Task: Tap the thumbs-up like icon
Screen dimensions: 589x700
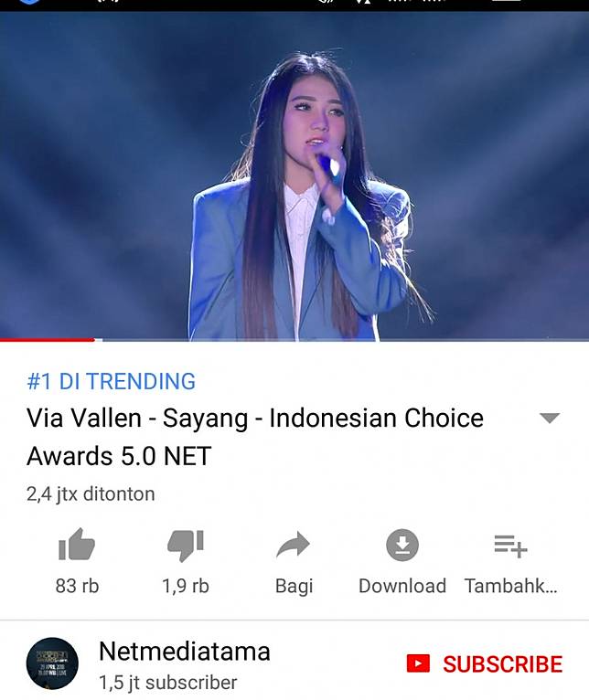Action: (x=77, y=545)
